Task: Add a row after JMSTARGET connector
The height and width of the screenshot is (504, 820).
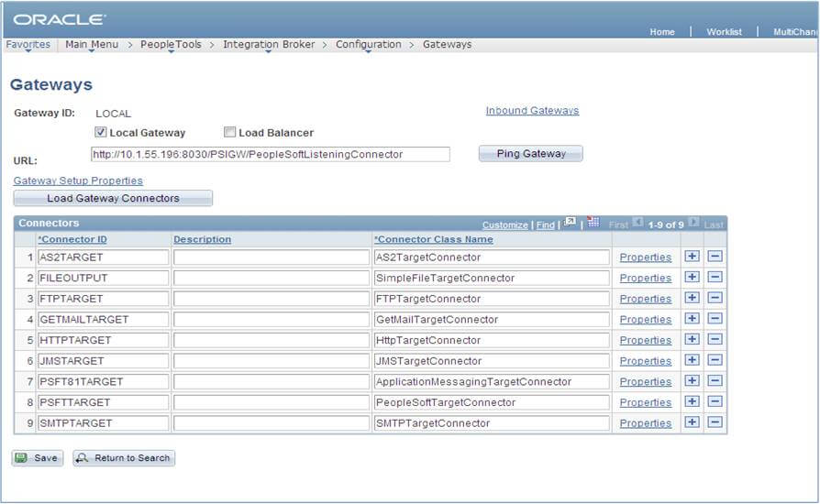Action: pyautogui.click(x=692, y=360)
